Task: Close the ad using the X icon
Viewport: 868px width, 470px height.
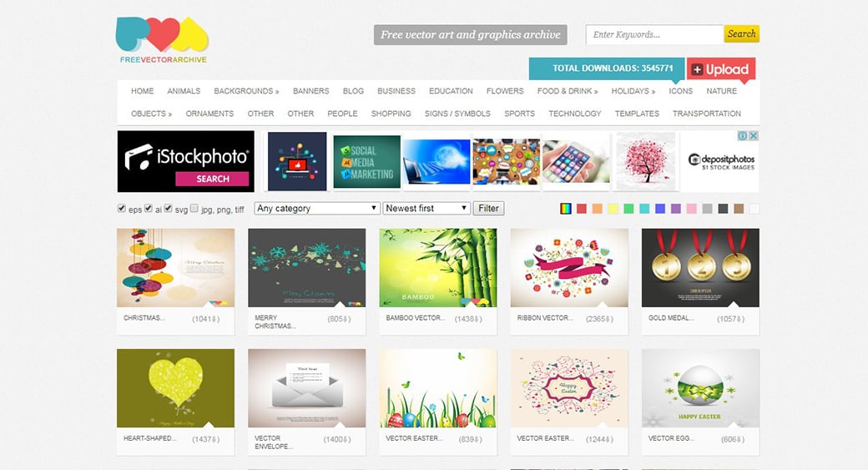Action: click(x=754, y=135)
